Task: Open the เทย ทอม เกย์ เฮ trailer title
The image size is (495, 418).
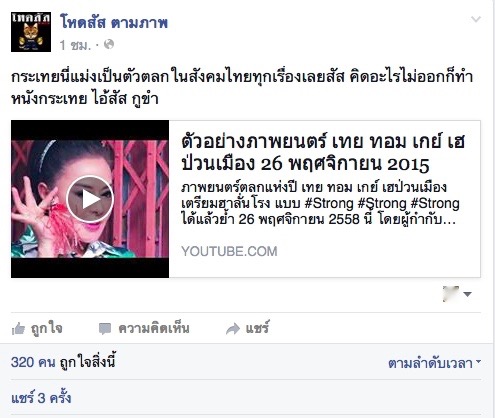Action: [323, 153]
